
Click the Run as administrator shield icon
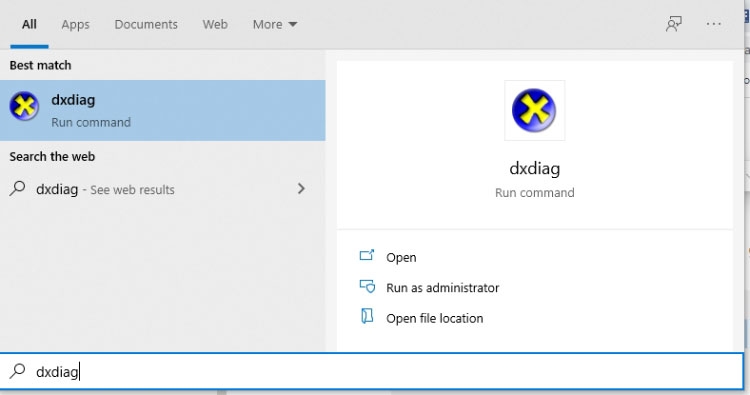367,286
